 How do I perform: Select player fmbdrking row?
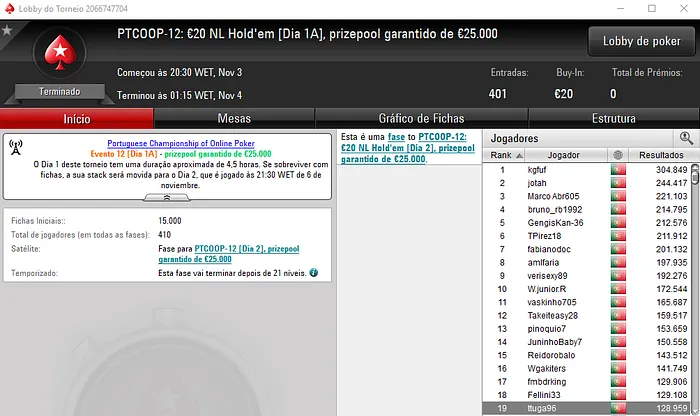coord(587,382)
